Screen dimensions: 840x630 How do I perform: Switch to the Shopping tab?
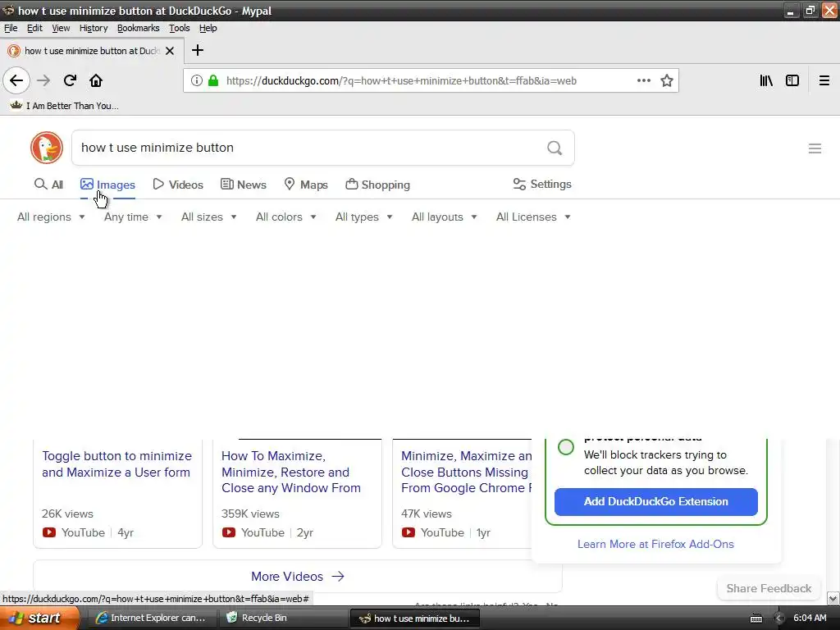click(377, 185)
